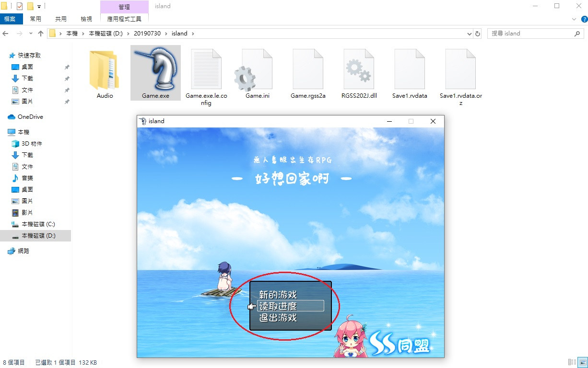Viewport: 588px width, 368px height.
Task: Select the Game.exe unicorn icon
Action: point(155,69)
